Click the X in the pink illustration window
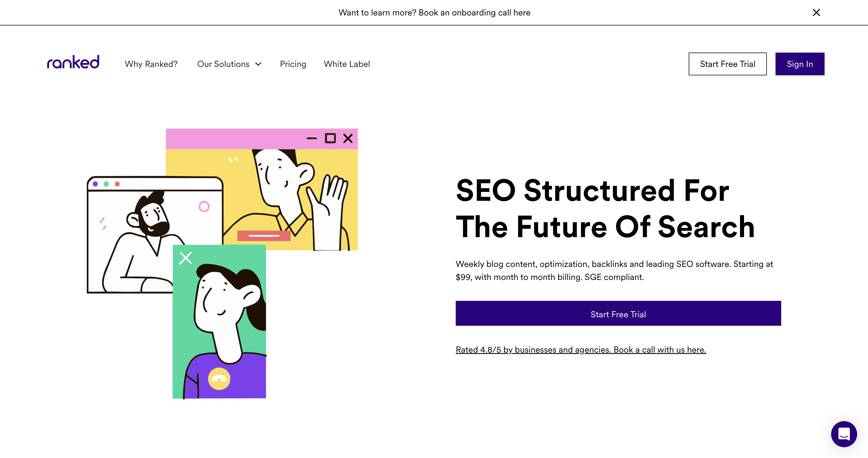This screenshot has width=868, height=458. (x=348, y=138)
